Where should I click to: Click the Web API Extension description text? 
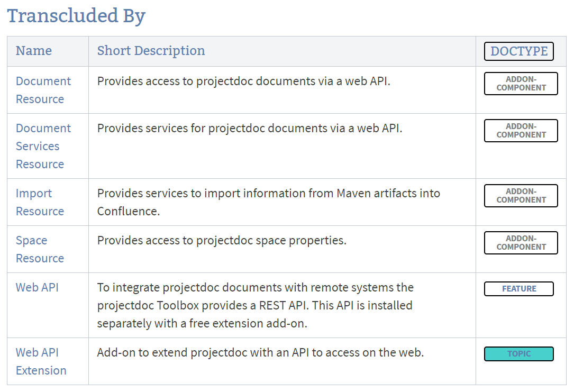(x=260, y=352)
